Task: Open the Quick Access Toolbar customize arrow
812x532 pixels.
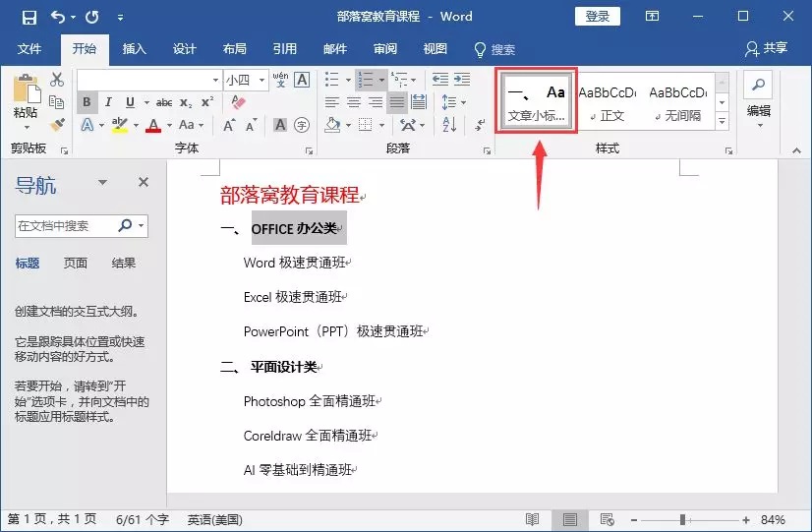Action: click(120, 18)
